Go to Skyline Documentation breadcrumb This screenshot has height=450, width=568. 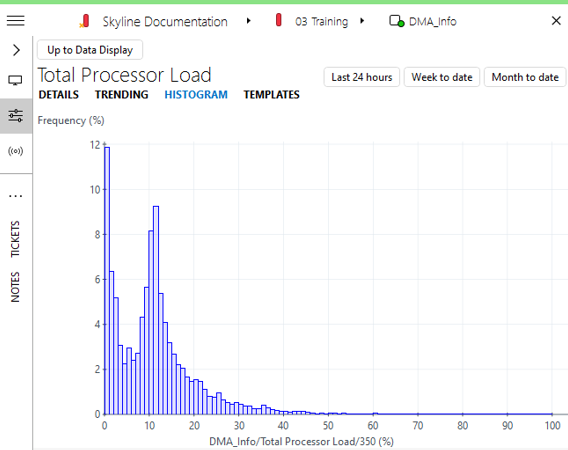point(165,22)
